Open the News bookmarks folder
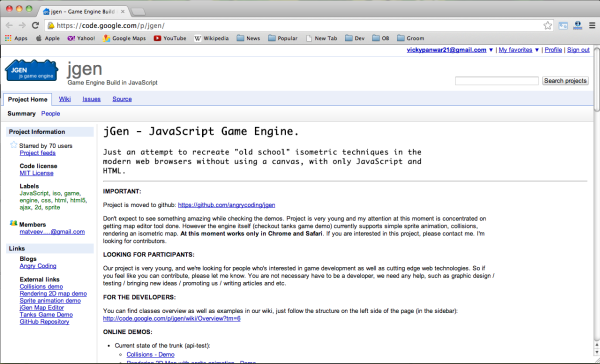Image resolution: width=600 pixels, height=364 pixels. pyautogui.click(x=248, y=38)
